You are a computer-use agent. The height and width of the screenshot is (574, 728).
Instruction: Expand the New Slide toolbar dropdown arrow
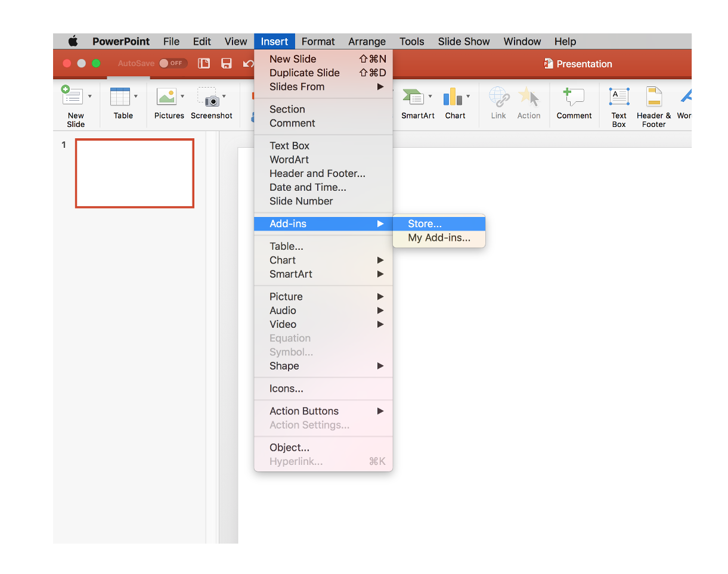click(90, 96)
